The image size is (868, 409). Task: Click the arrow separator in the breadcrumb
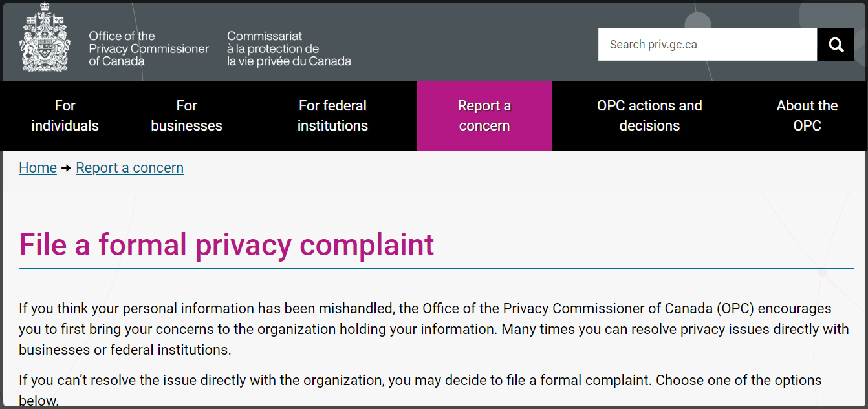[66, 168]
